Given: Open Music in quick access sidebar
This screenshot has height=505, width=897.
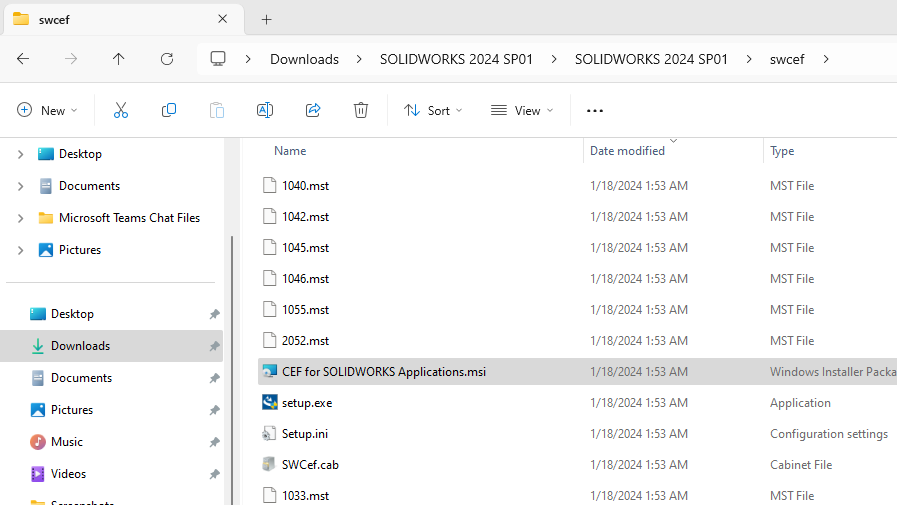Looking at the screenshot, I should 67,442.
